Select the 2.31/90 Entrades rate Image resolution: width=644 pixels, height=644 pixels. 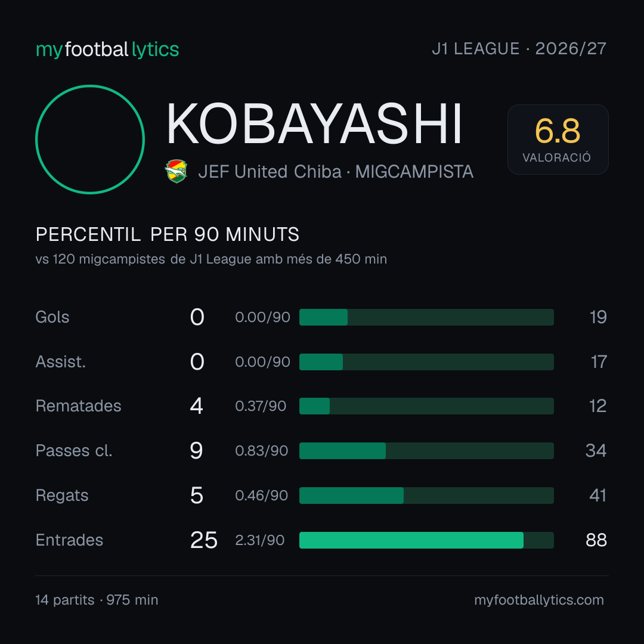click(259, 540)
